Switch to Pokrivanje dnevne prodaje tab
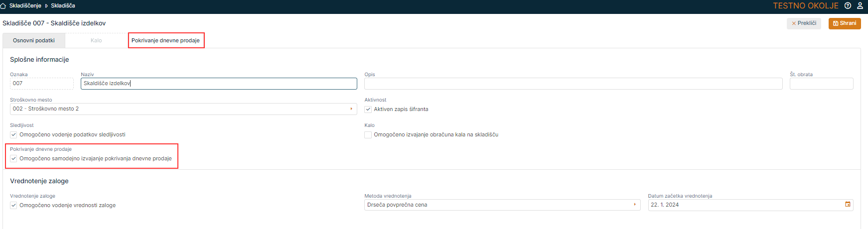 165,41
